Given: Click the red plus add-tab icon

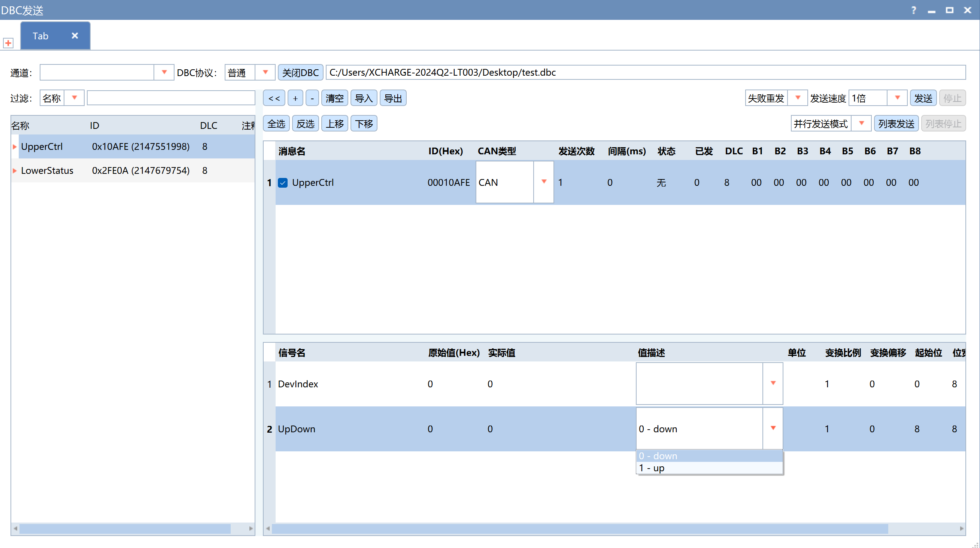Looking at the screenshot, I should click(8, 43).
